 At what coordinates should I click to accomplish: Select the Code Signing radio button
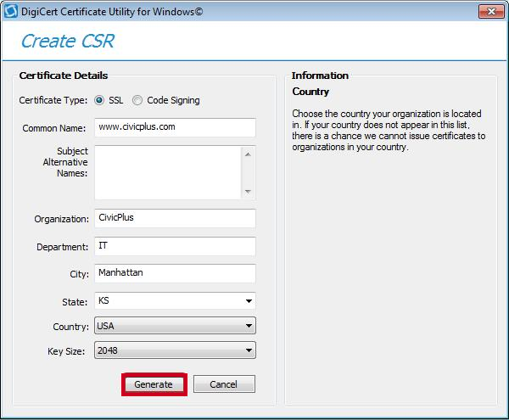click(x=137, y=100)
